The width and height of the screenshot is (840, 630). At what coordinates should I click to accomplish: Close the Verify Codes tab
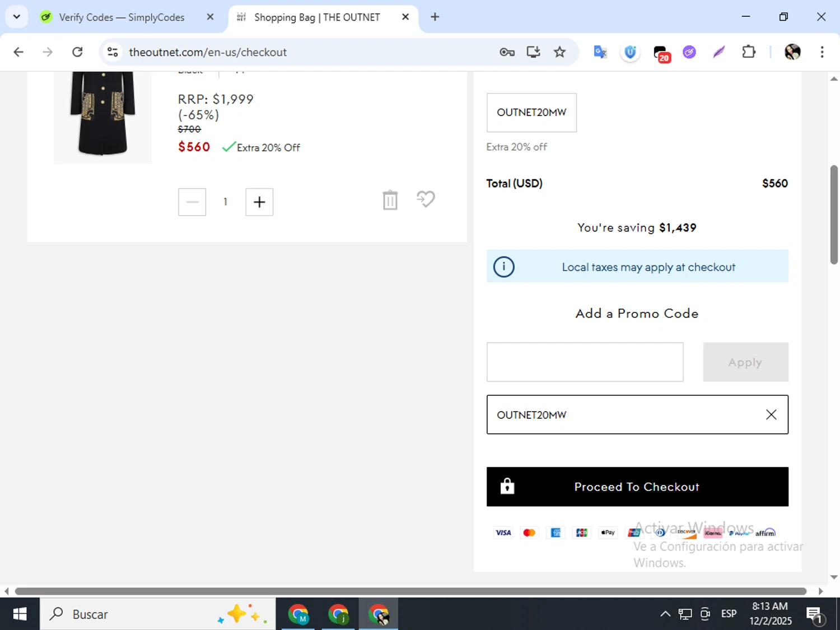pos(210,17)
